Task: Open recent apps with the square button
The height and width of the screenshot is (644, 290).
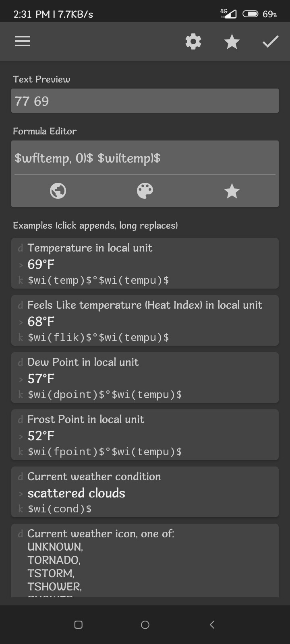Action: 79,624
